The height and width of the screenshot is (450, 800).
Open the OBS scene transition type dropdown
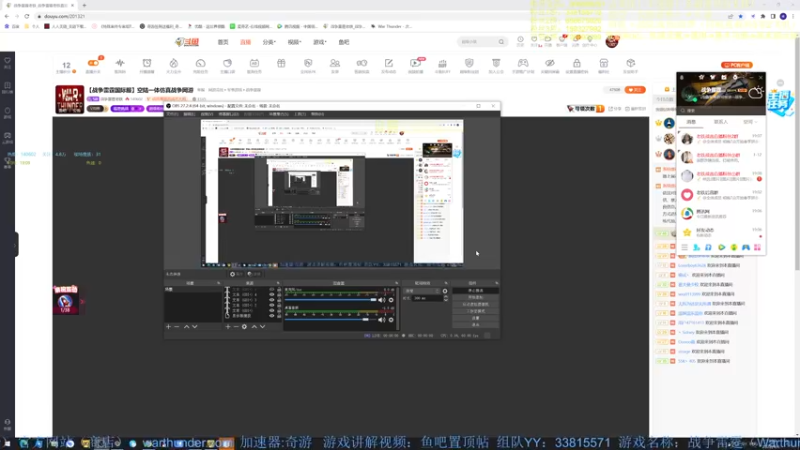pyautogui.click(x=421, y=291)
